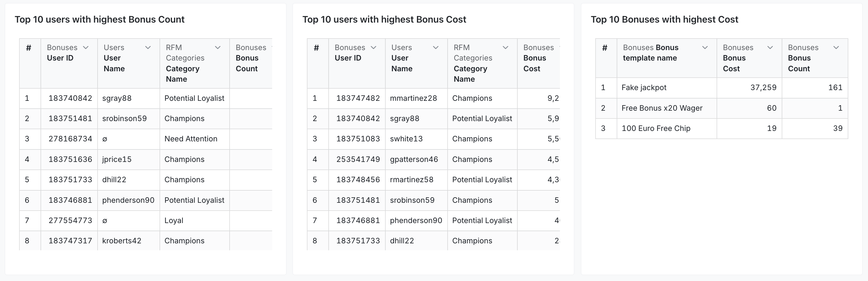Open Bonus template name column chevron

[x=705, y=48]
